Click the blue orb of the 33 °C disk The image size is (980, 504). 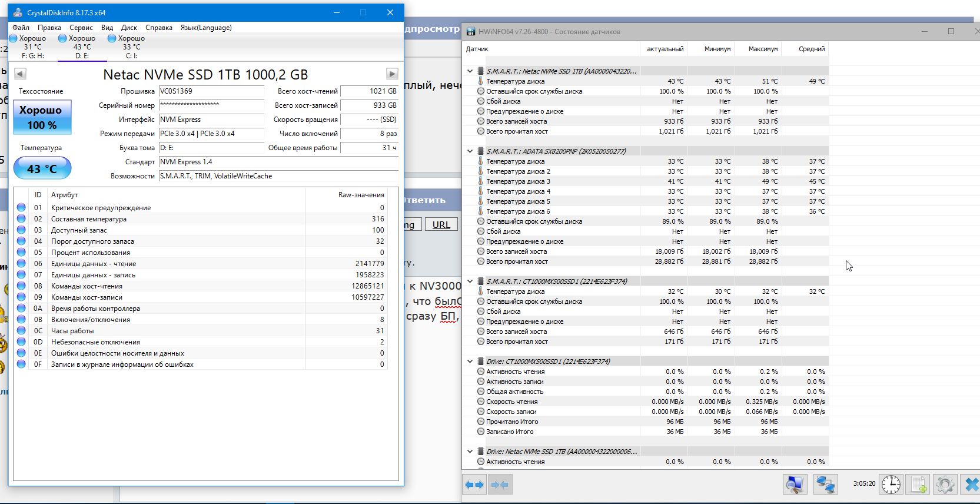112,38
